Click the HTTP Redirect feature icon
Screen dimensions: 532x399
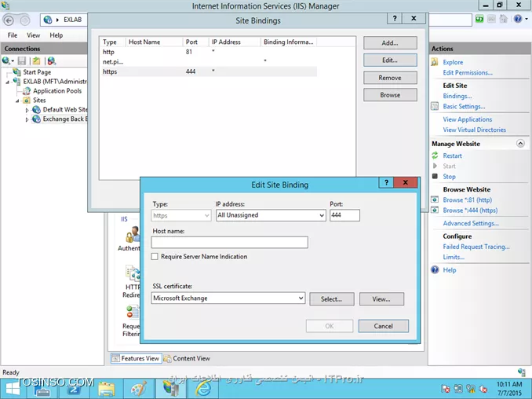133,273
